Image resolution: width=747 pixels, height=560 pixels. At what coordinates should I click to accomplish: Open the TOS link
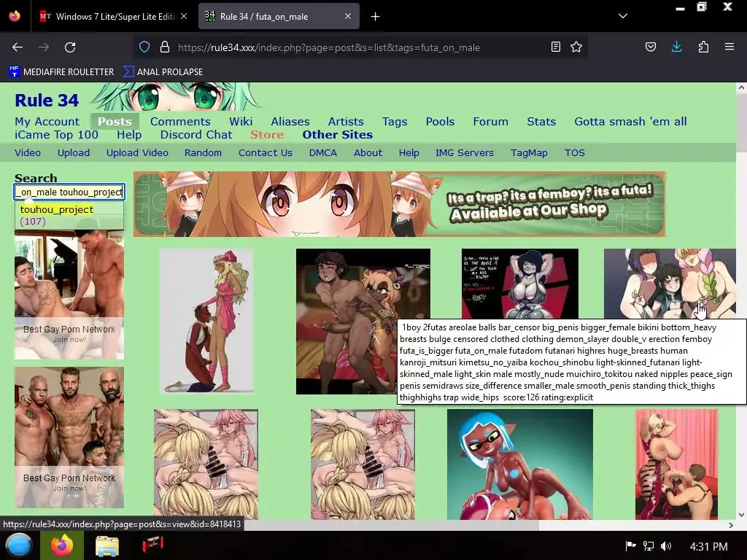pyautogui.click(x=575, y=153)
